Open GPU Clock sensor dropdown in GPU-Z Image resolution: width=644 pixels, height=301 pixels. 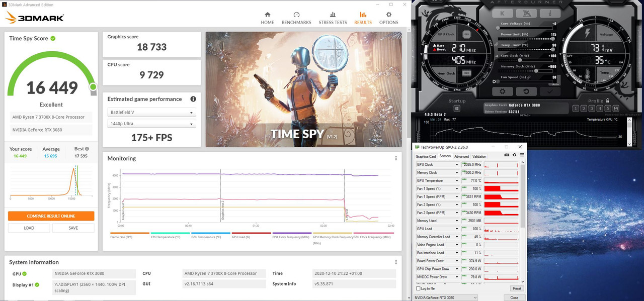point(457,165)
